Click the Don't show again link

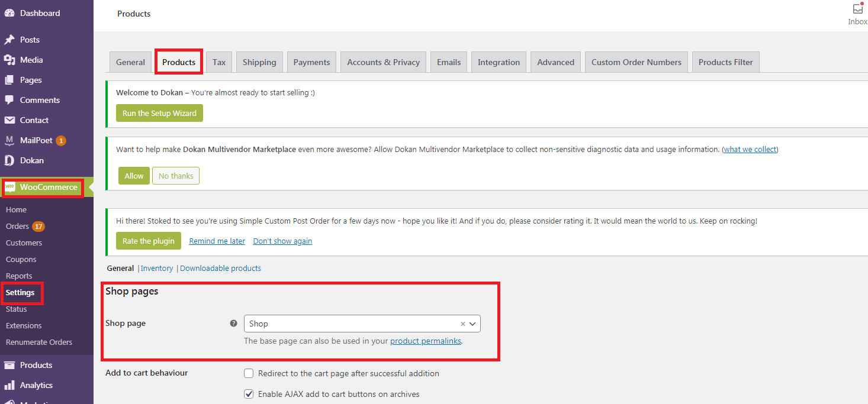282,241
